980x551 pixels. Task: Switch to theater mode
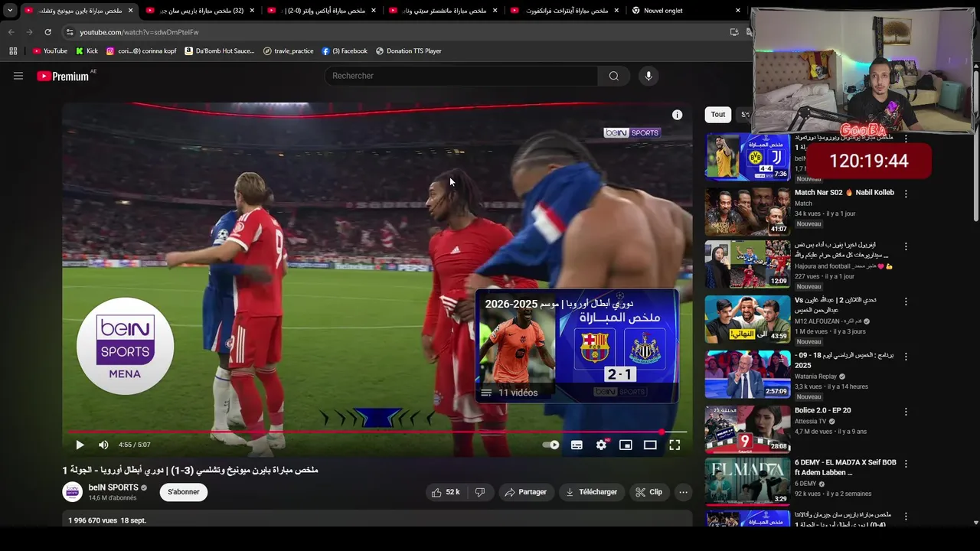click(650, 445)
